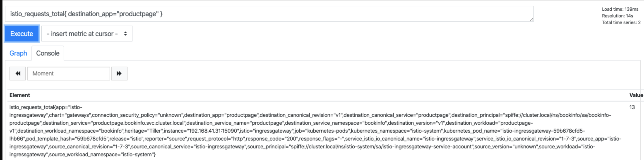Switch to the Graph tab
Screen dimensions: 644x160
click(x=18, y=53)
